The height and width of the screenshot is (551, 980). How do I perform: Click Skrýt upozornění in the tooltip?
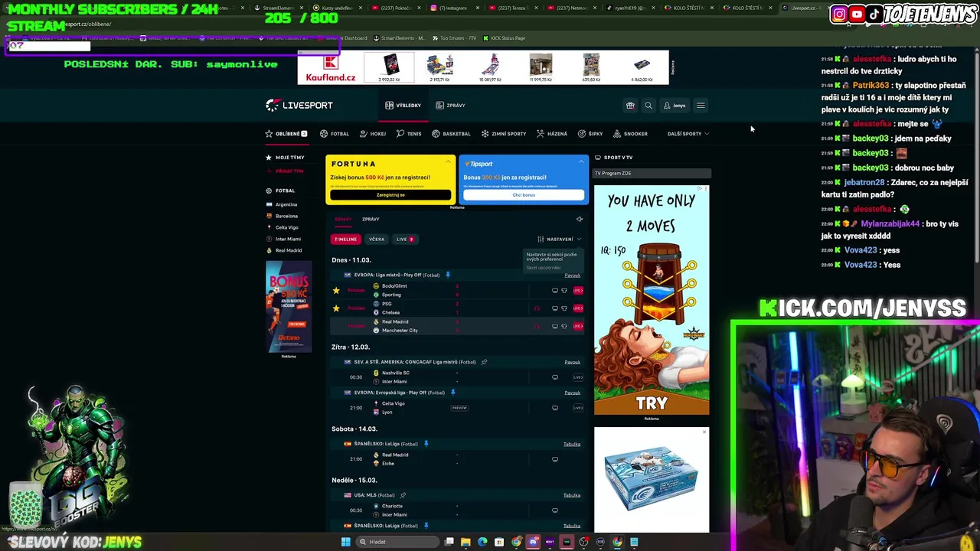tap(543, 268)
